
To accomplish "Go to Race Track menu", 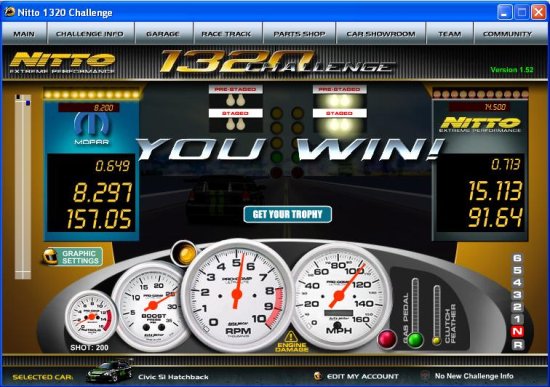I will click(226, 34).
